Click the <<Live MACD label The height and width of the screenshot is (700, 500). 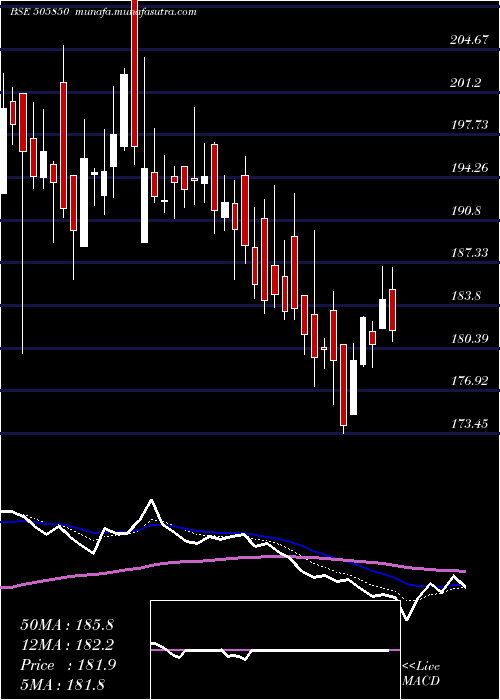point(421,673)
